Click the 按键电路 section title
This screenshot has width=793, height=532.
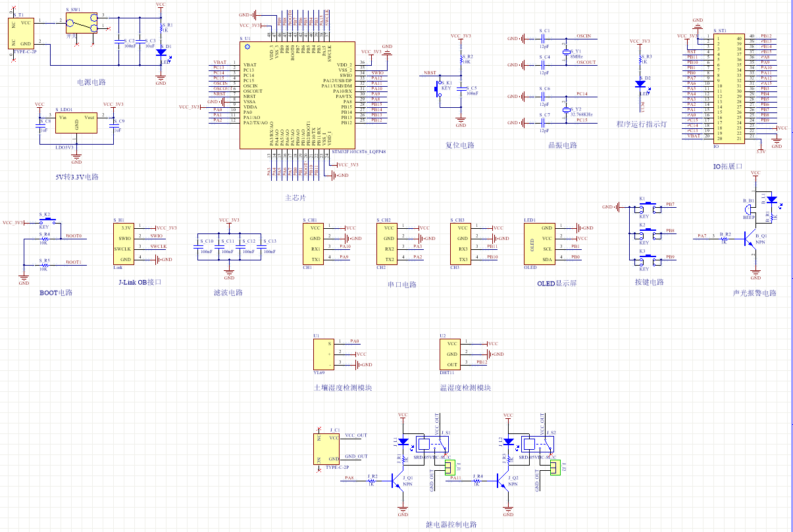tap(649, 281)
